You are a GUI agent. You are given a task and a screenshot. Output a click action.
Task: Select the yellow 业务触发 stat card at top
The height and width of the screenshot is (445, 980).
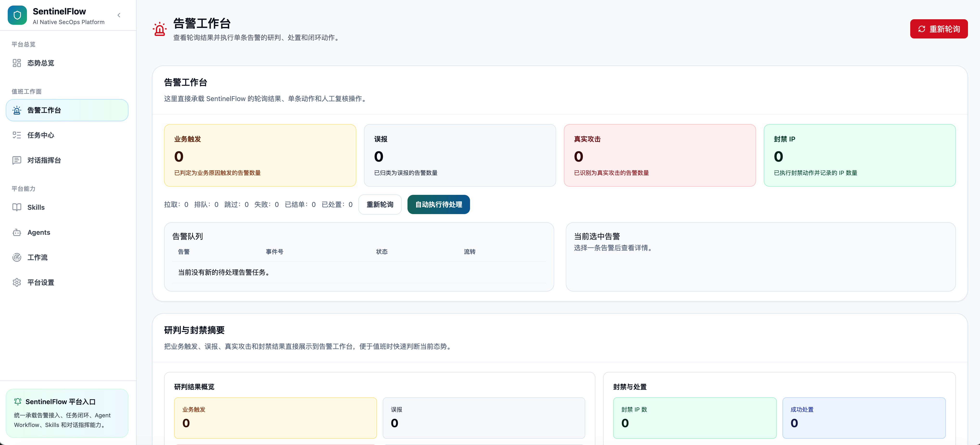[x=260, y=156]
